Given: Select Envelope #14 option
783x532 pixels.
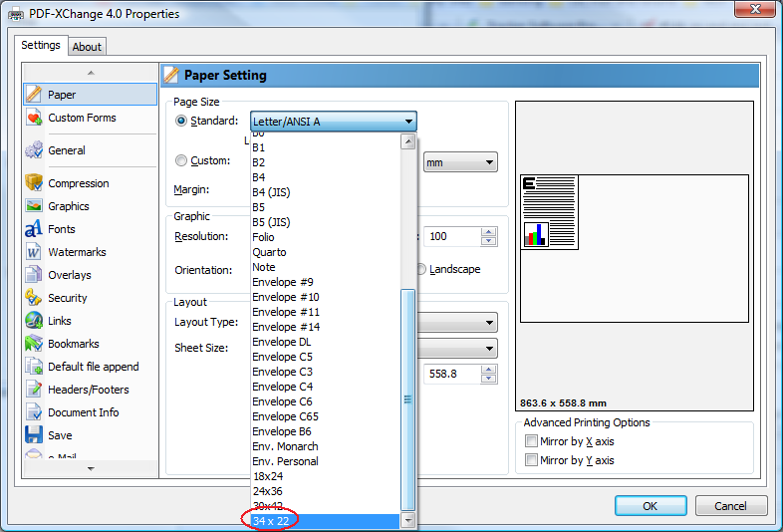Looking at the screenshot, I should pos(325,327).
